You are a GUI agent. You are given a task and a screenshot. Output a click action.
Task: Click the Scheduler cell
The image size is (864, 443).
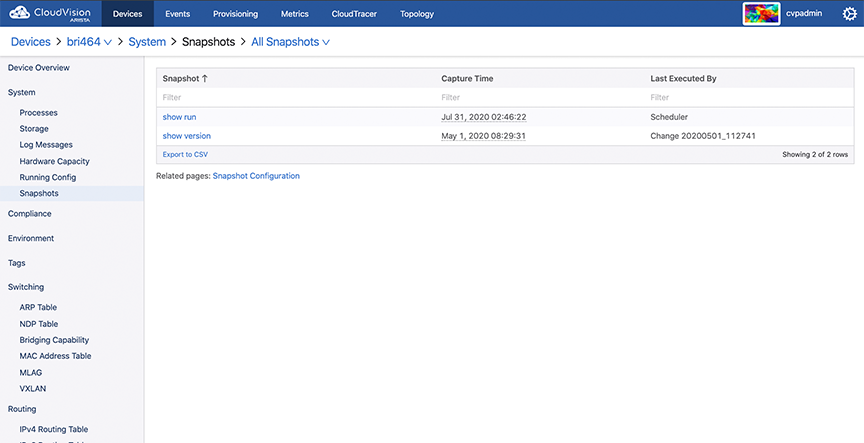click(x=669, y=117)
